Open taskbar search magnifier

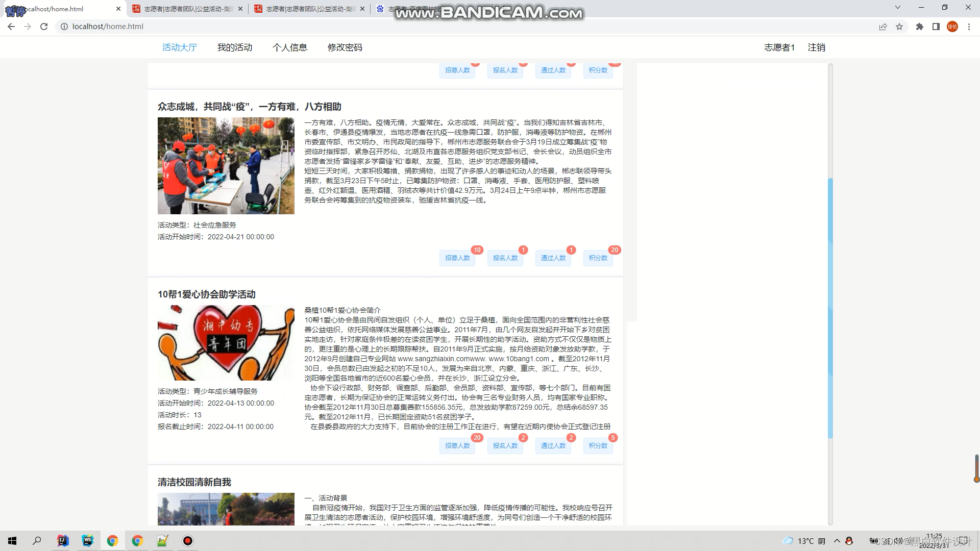pos(37,541)
